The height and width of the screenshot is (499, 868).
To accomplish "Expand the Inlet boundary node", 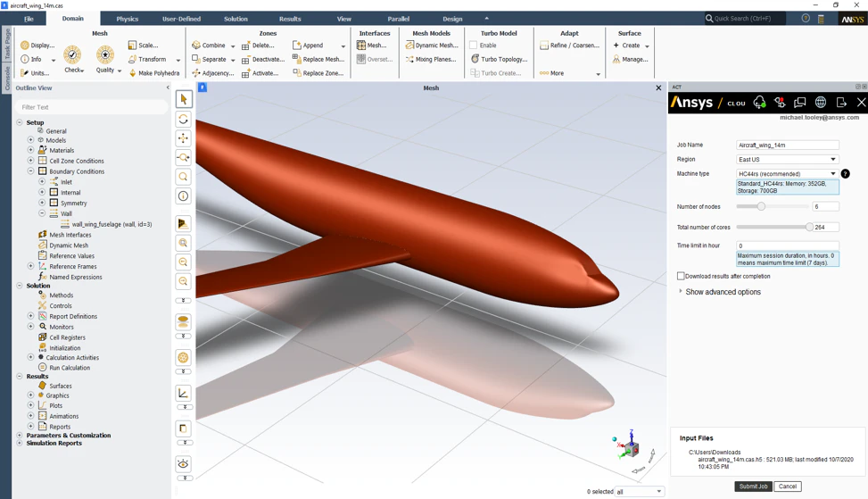I will (42, 181).
